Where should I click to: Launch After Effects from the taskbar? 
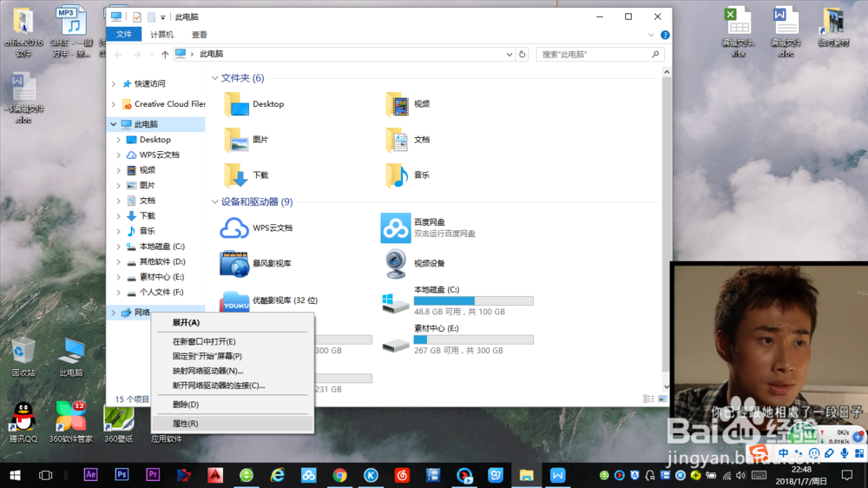click(90, 475)
